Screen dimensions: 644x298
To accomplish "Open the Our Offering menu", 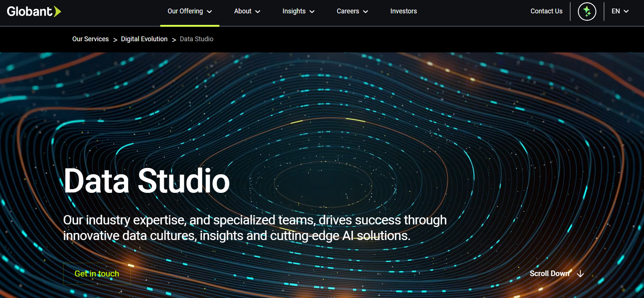I will tap(190, 11).
